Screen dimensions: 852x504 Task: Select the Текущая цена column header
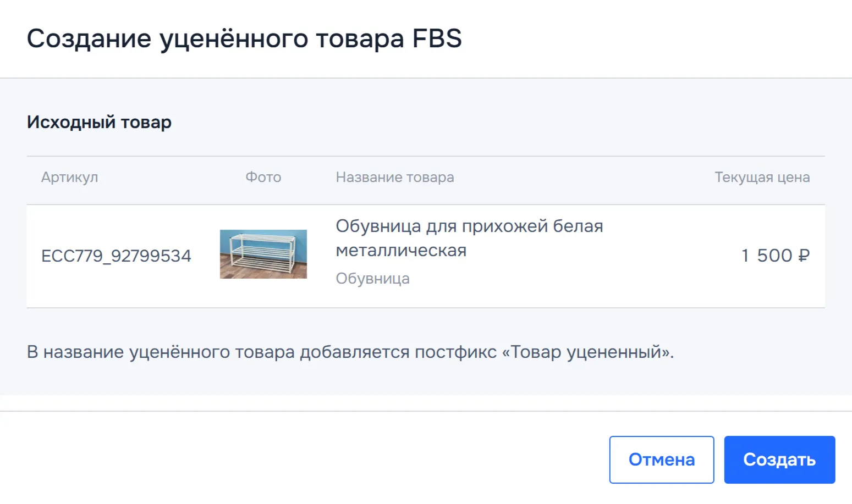[x=762, y=178]
